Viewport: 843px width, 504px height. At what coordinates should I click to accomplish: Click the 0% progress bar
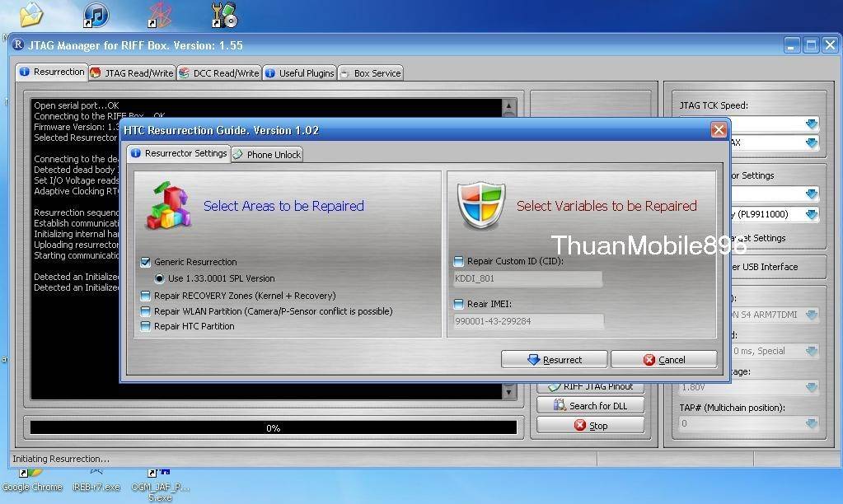tap(273, 427)
